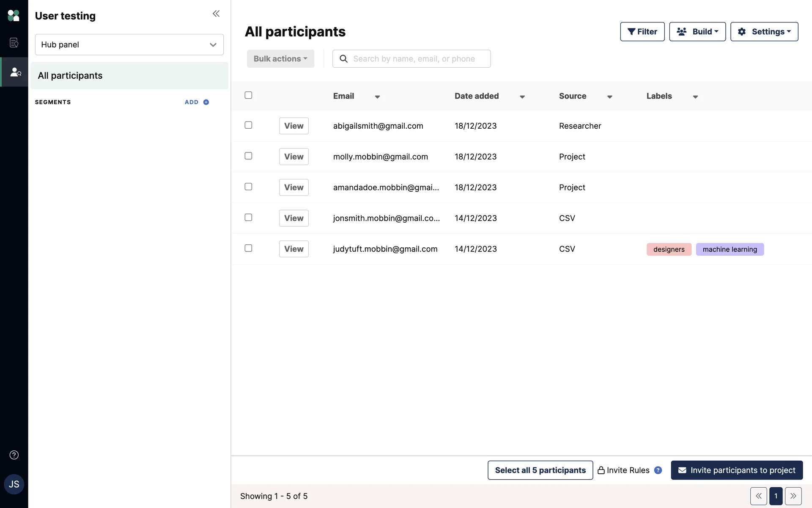Tick checkbox for abigailsmith@gmail.com
The height and width of the screenshot is (508, 812).
coord(248,125)
